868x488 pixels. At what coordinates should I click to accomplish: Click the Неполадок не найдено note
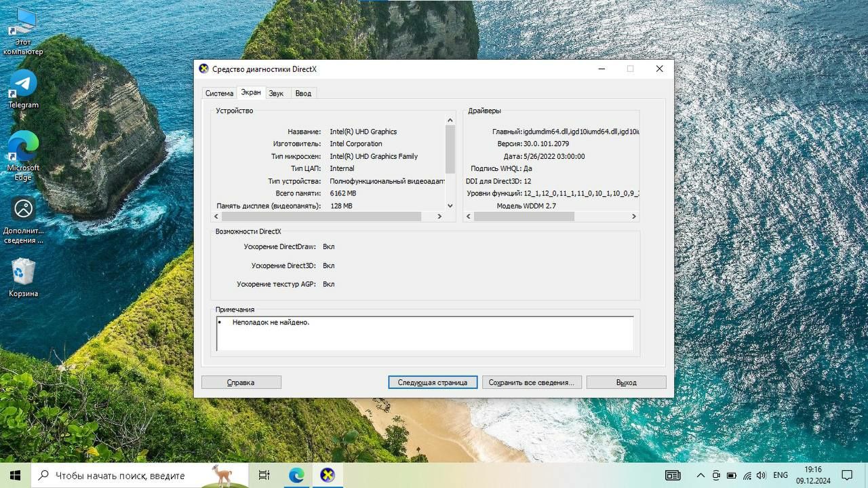click(271, 322)
